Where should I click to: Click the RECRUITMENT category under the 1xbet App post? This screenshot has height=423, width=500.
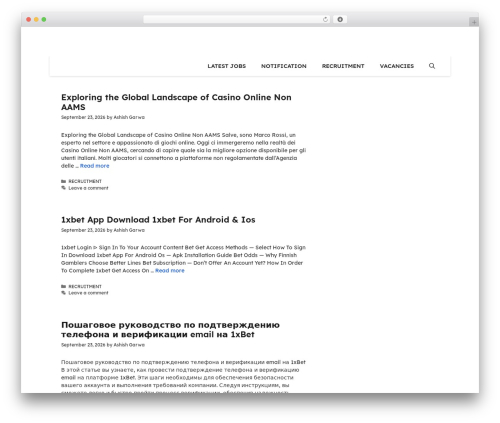pyautogui.click(x=85, y=286)
